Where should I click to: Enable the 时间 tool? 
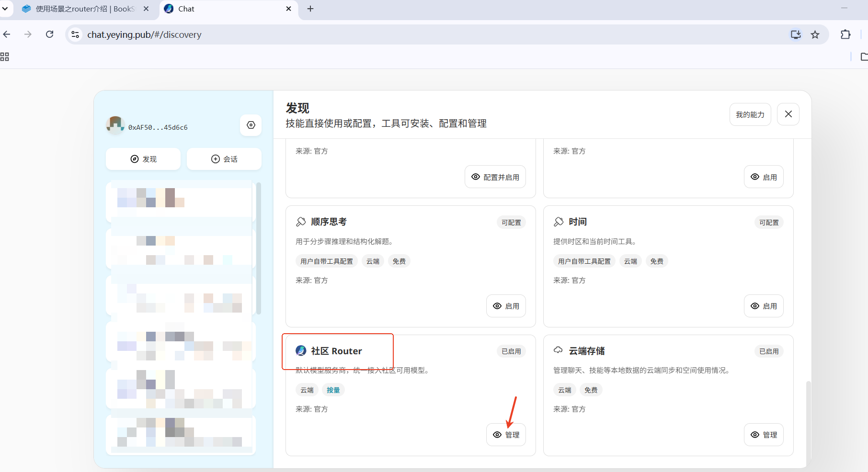coord(764,306)
